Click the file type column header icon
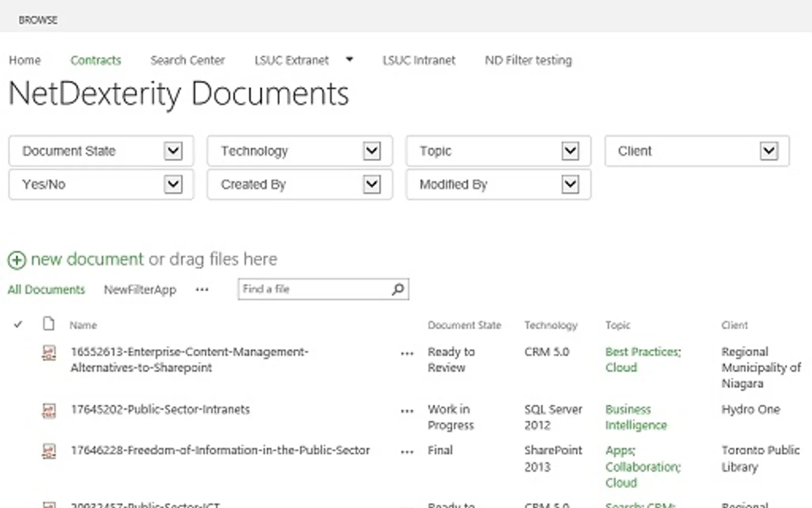This screenshot has width=812, height=508. point(49,324)
